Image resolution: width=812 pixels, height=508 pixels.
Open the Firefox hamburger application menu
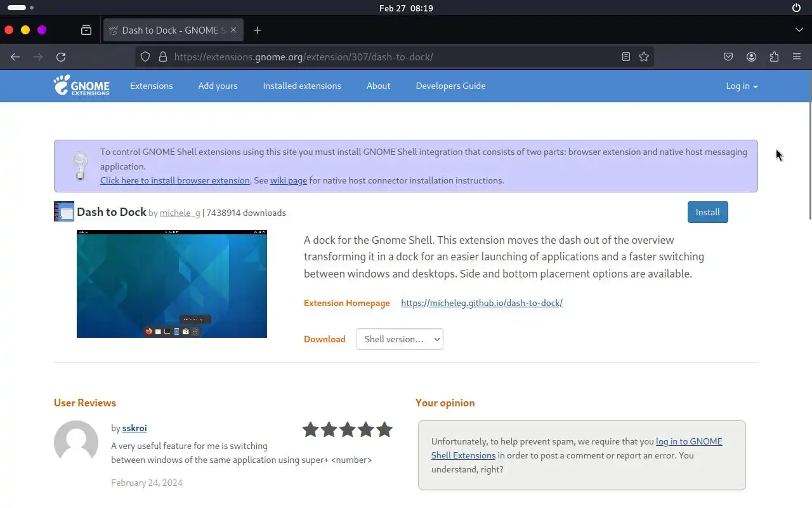[x=797, y=57]
